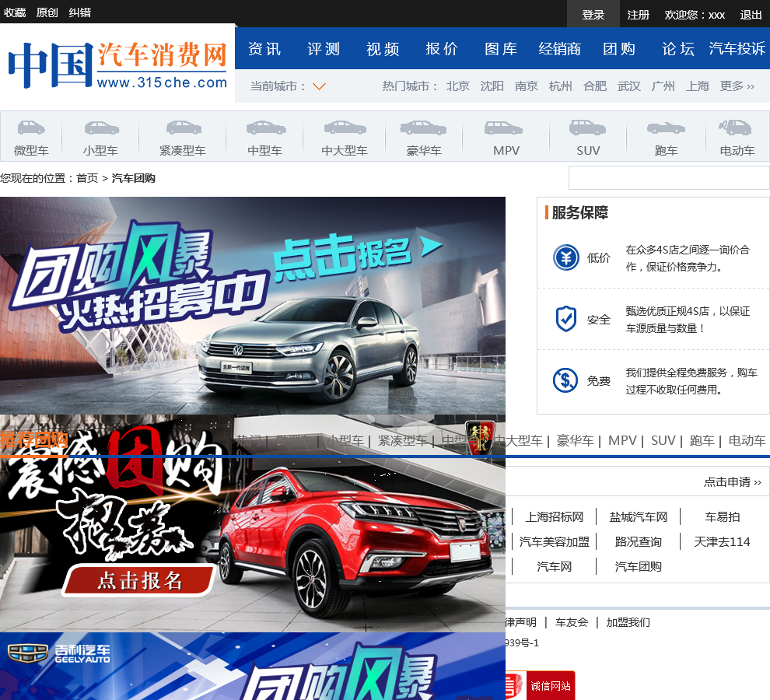The height and width of the screenshot is (700, 770).
Task: Select the 小型车 car category icon
Action: point(101,128)
